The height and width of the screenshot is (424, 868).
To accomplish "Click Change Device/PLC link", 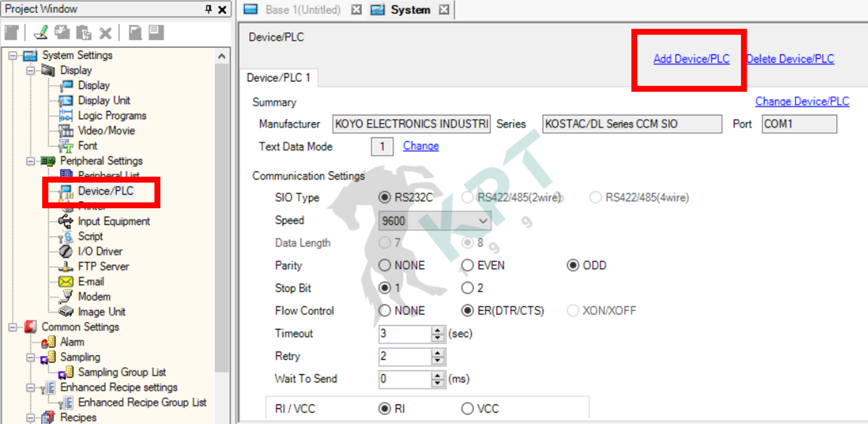I will pos(802,101).
